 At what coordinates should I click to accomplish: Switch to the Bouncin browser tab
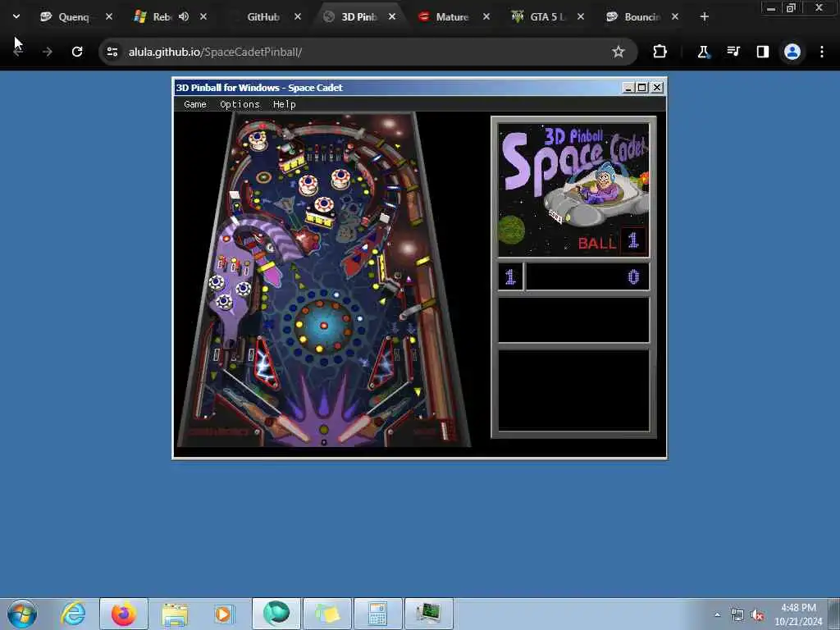(x=641, y=17)
